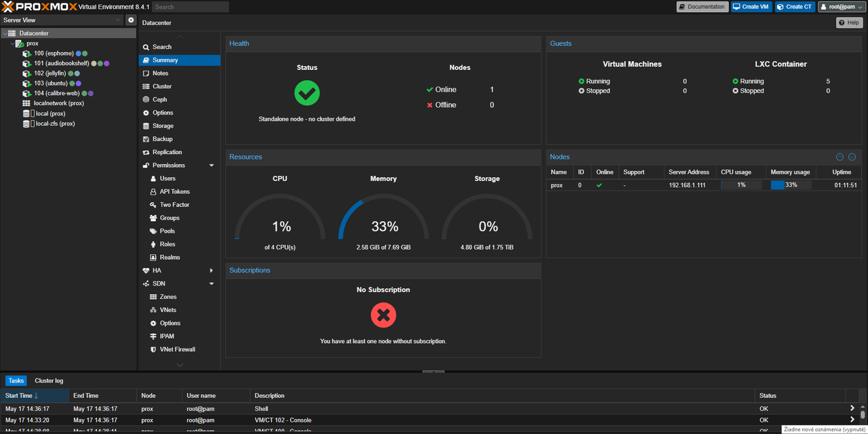Click the task log scrollbar

coord(863,414)
